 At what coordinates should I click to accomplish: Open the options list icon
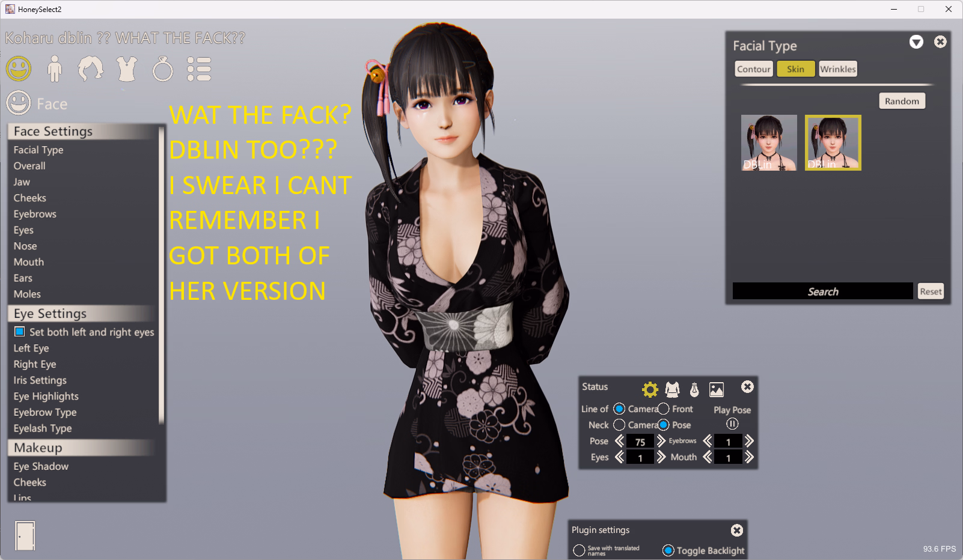coord(199,69)
